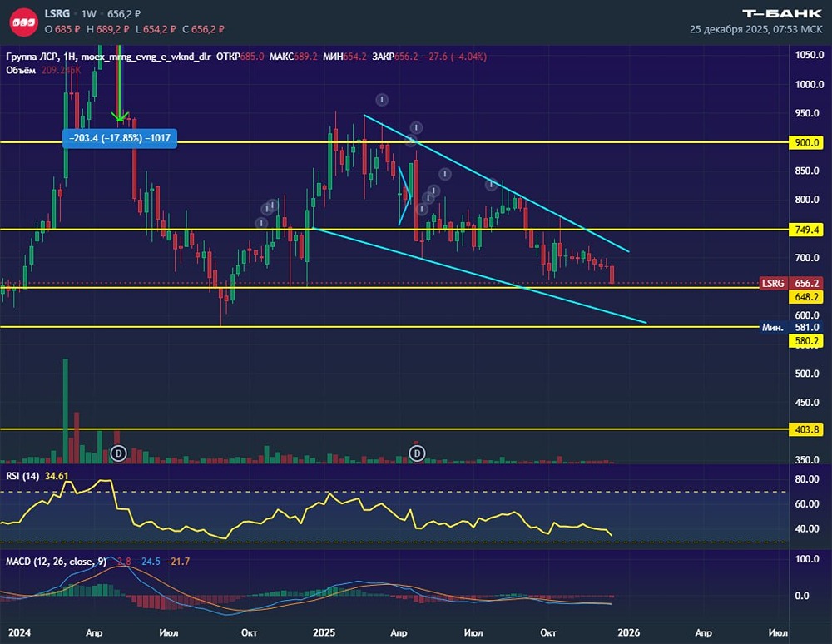Click the 2025 label on the time axis
The width and height of the screenshot is (832, 644).
[x=324, y=632]
